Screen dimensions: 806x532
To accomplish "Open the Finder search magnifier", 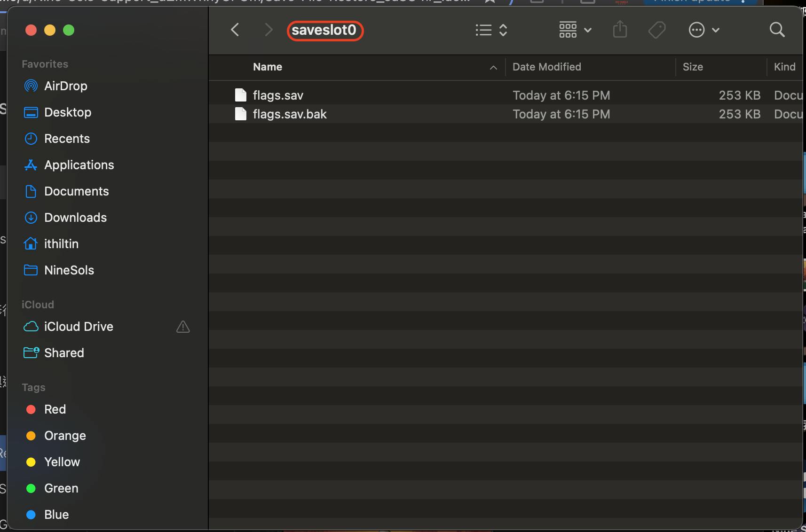I will pos(777,30).
